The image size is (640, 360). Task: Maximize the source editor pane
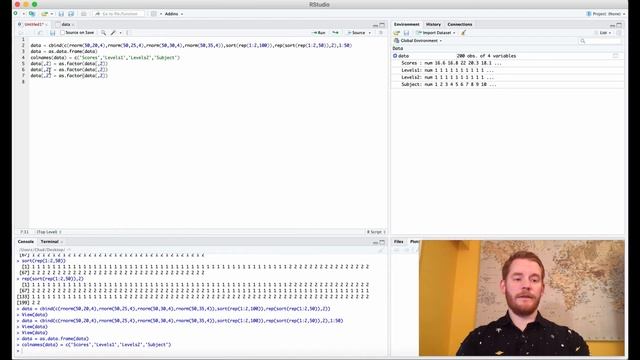point(382,25)
